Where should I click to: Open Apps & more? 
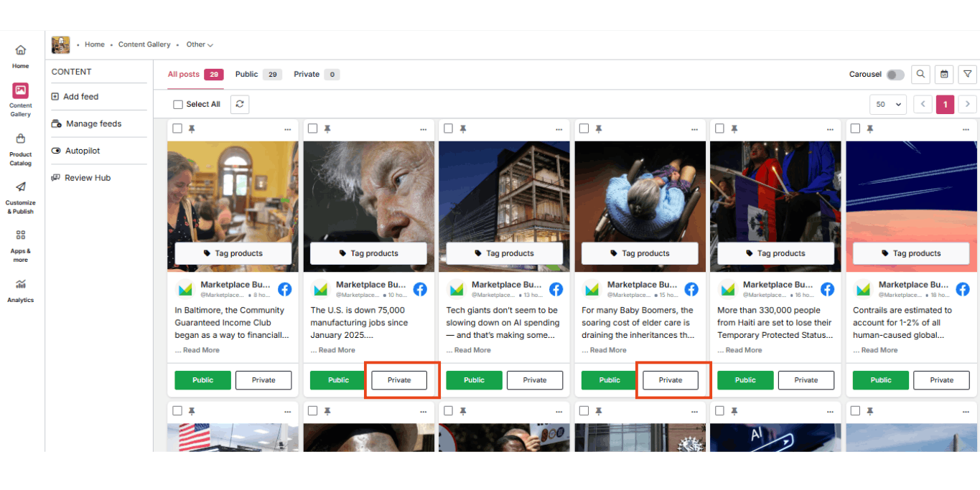point(20,245)
